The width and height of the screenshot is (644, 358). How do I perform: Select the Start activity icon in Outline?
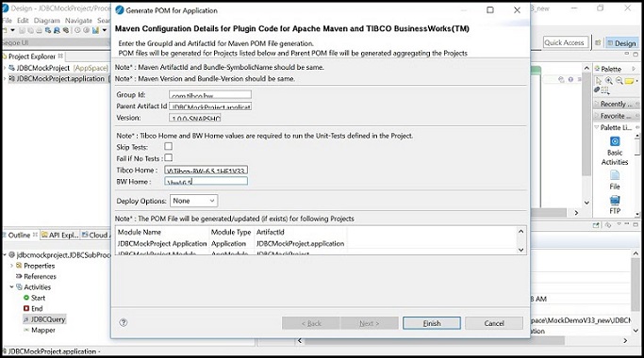pyautogui.click(x=26, y=298)
